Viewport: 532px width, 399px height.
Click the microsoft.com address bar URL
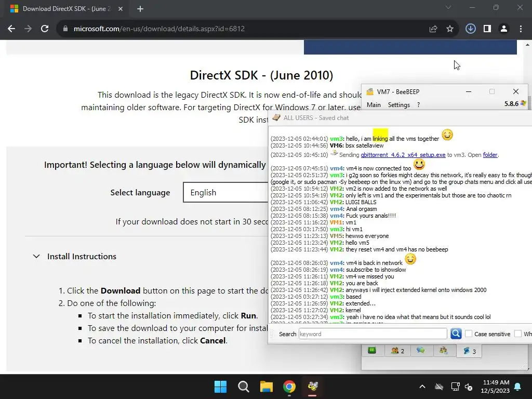[159, 29]
